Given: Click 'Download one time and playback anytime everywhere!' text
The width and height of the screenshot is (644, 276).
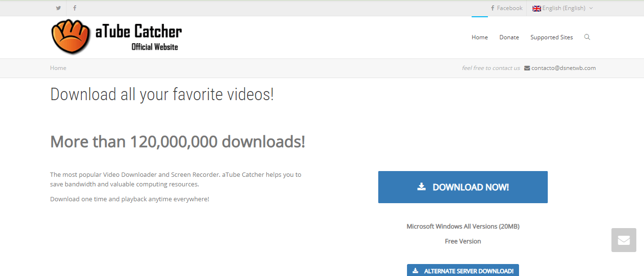Looking at the screenshot, I should pyautogui.click(x=130, y=199).
